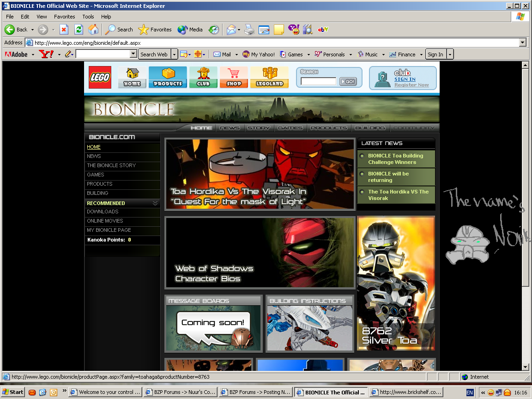Click the research tool icon beside Messenger
The image size is (532, 399).
308,30
